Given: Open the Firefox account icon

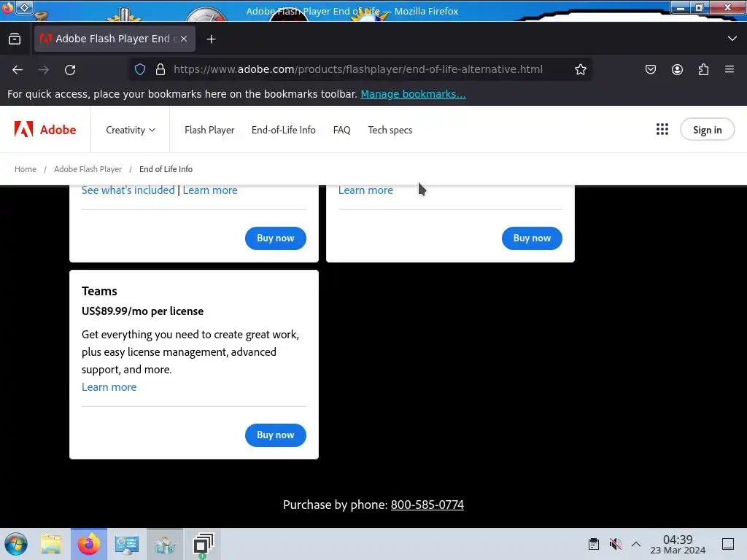Looking at the screenshot, I should click(x=677, y=69).
